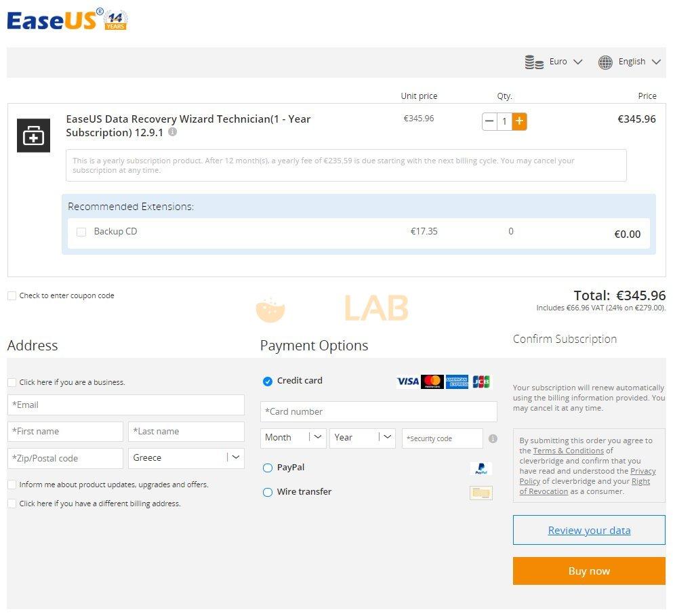Click the globe language icon

click(605, 62)
